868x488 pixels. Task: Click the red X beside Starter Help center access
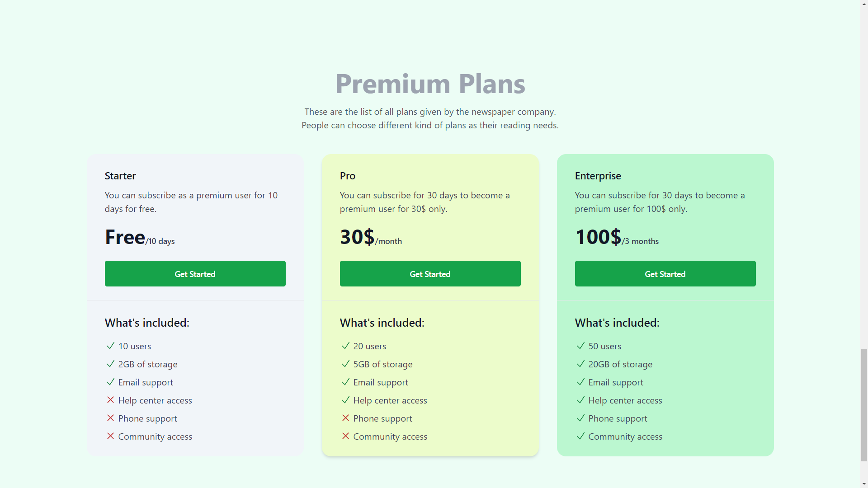[x=110, y=400]
